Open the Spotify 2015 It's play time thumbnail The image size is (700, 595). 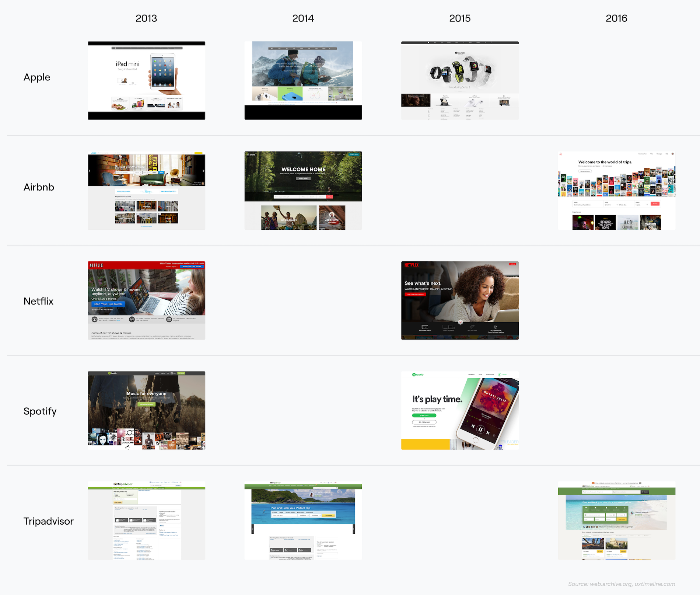[x=460, y=410]
